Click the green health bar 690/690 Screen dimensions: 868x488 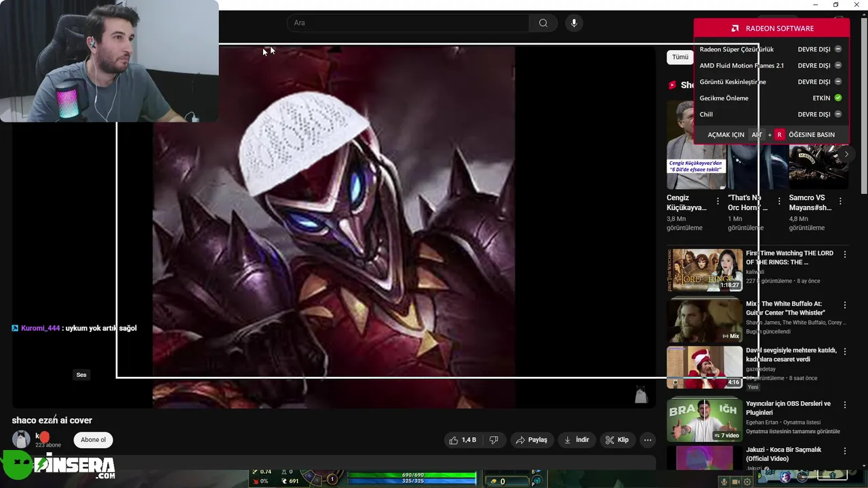(412, 475)
